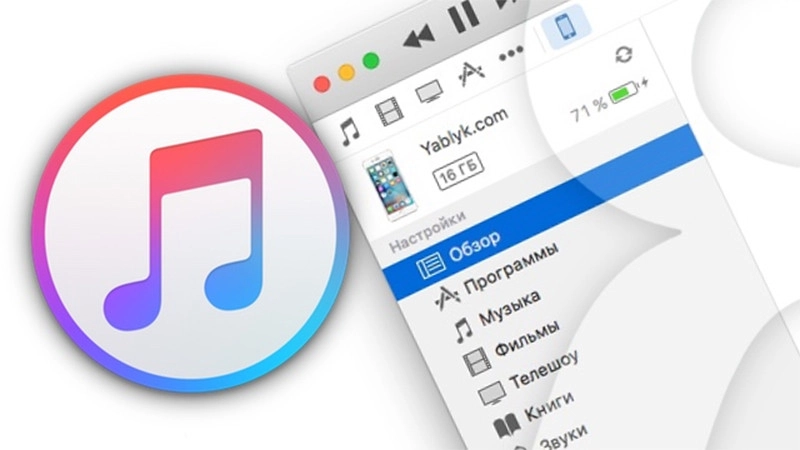Maximize window with the green button
800x450 pixels.
pos(371,61)
